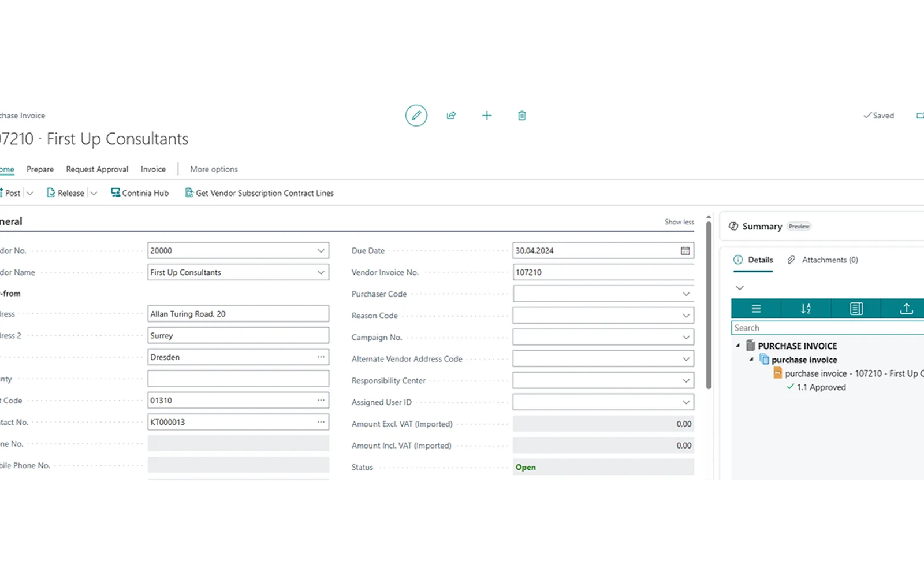Open the Attachments (0) tab
The height and width of the screenshot is (578, 924).
point(823,260)
